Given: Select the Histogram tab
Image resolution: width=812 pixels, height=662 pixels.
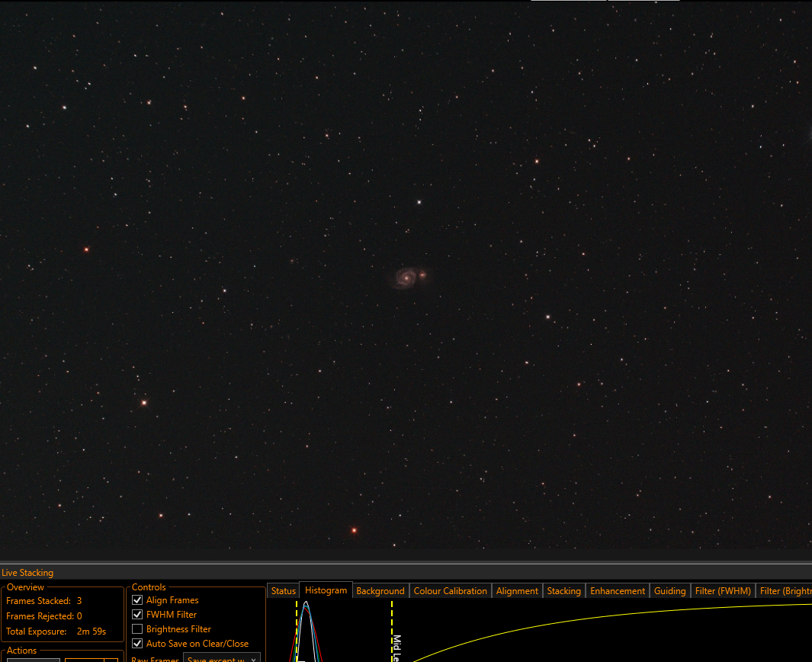Looking at the screenshot, I should [326, 590].
